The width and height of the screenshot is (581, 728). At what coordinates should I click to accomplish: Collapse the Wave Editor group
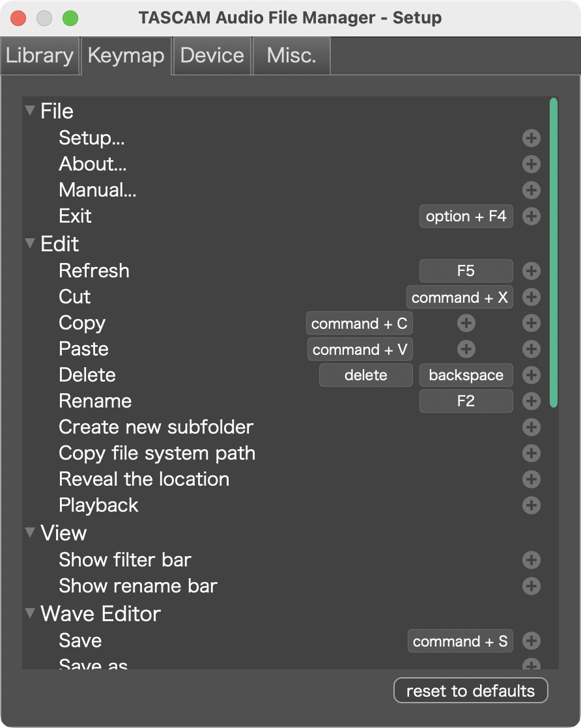pyautogui.click(x=30, y=613)
